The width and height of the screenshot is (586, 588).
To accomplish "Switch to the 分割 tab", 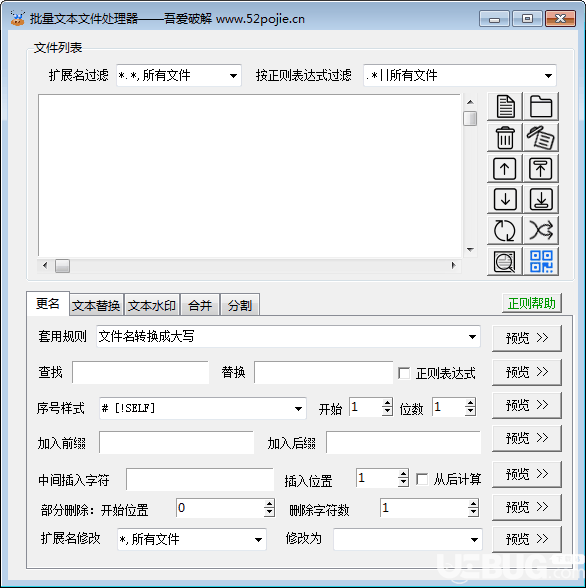I will (x=240, y=306).
